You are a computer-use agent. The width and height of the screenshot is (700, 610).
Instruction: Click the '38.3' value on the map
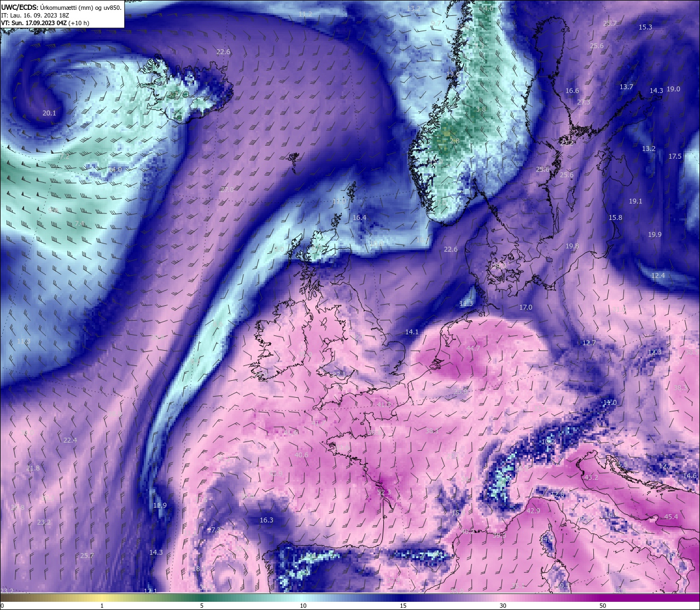(x=680, y=388)
